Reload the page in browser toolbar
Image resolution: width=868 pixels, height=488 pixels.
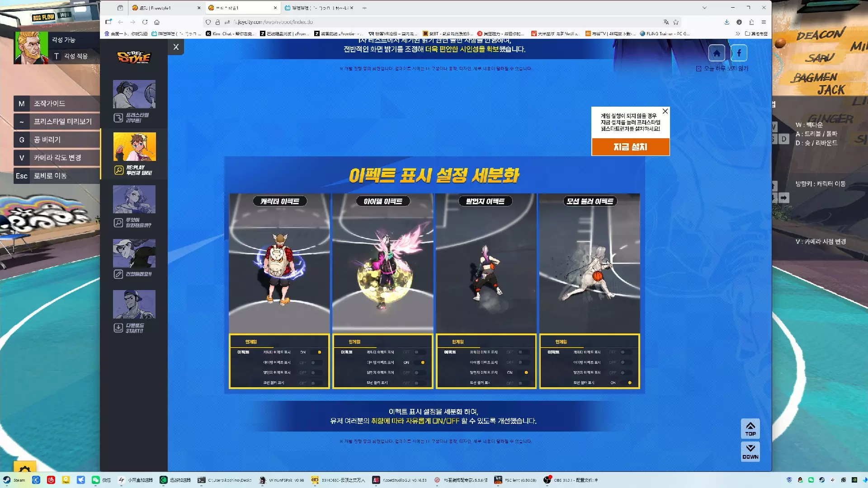(145, 22)
